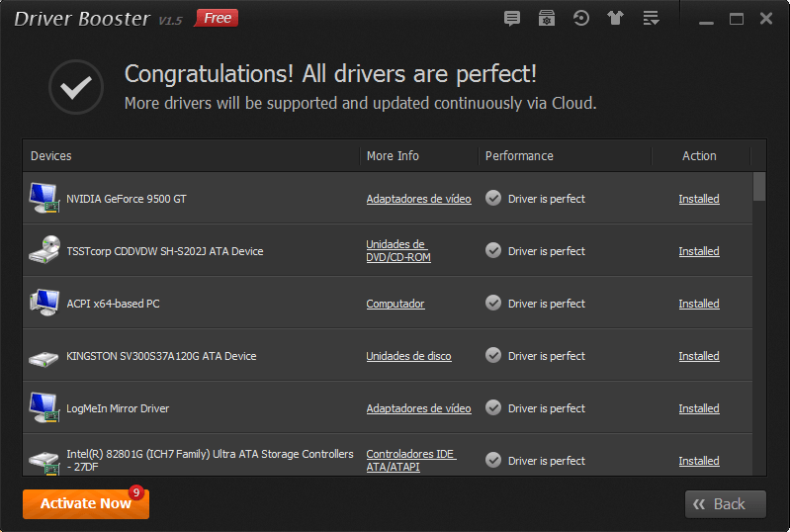Open the options menu list icon
790x532 pixels.
[x=651, y=19]
